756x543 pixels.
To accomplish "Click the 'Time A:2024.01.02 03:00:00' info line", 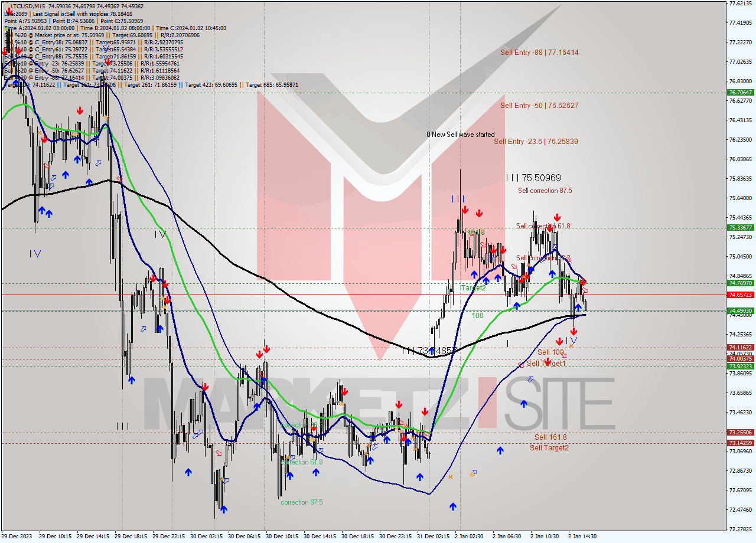I will point(39,28).
